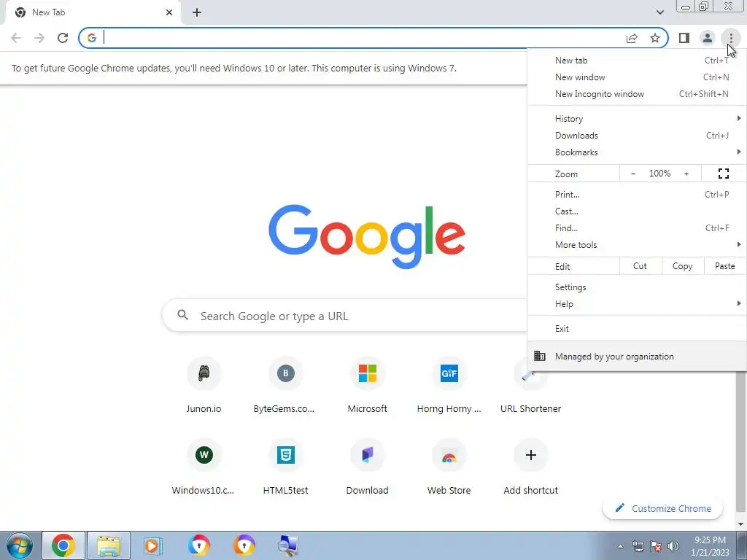The width and height of the screenshot is (747, 560).
Task: Open the Windows10.c... shortcut
Action: coord(204,467)
